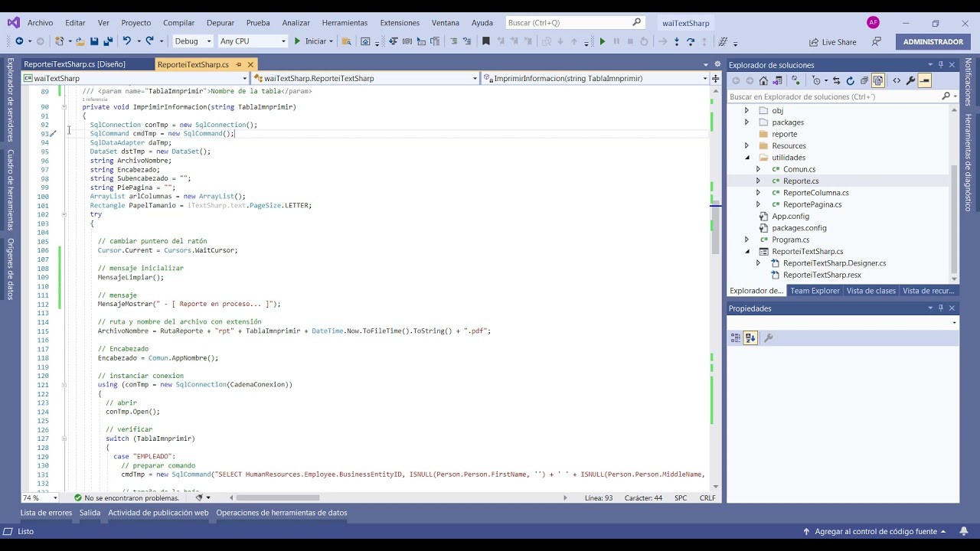Click the View Code icon
Screen dimensions: 980x551
coord(897,80)
